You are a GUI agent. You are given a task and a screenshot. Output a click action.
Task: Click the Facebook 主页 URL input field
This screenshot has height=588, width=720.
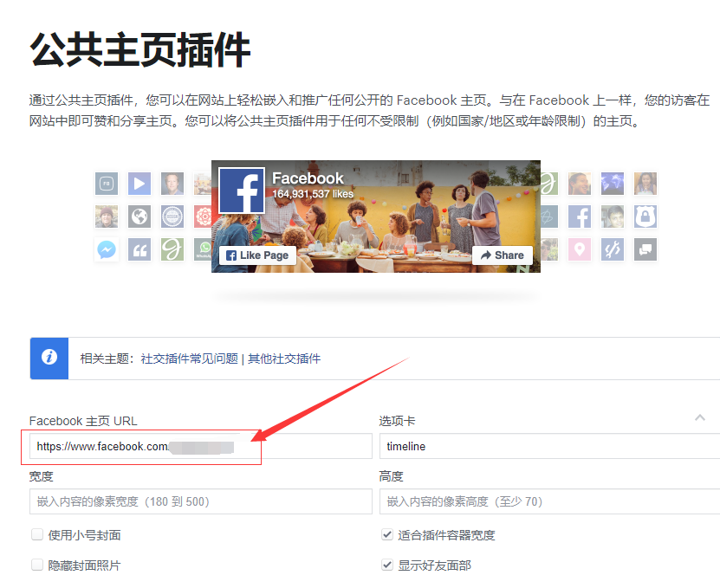[199, 447]
